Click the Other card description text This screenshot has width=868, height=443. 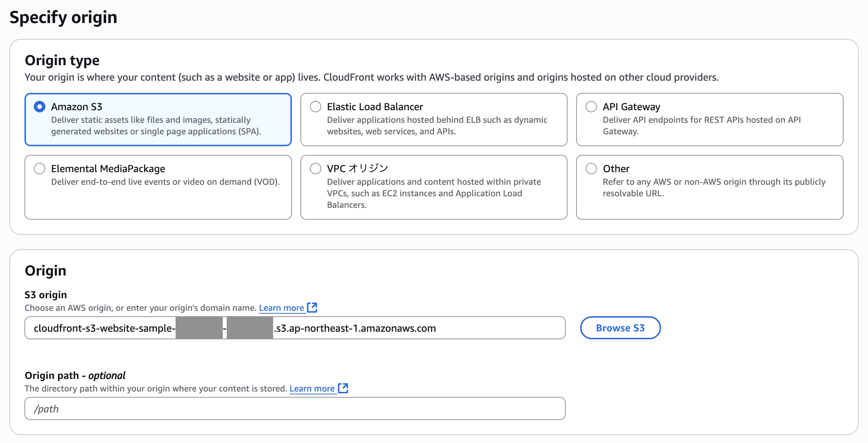coord(714,188)
